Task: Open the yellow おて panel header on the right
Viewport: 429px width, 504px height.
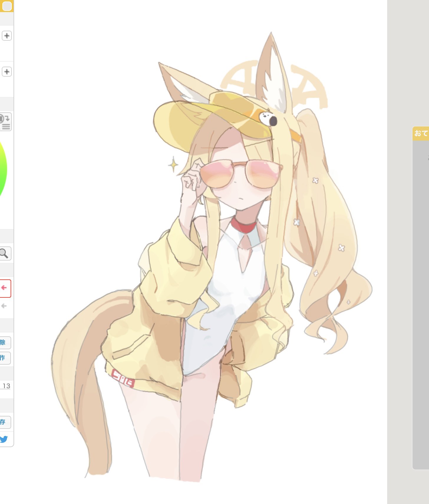Action: pyautogui.click(x=421, y=134)
